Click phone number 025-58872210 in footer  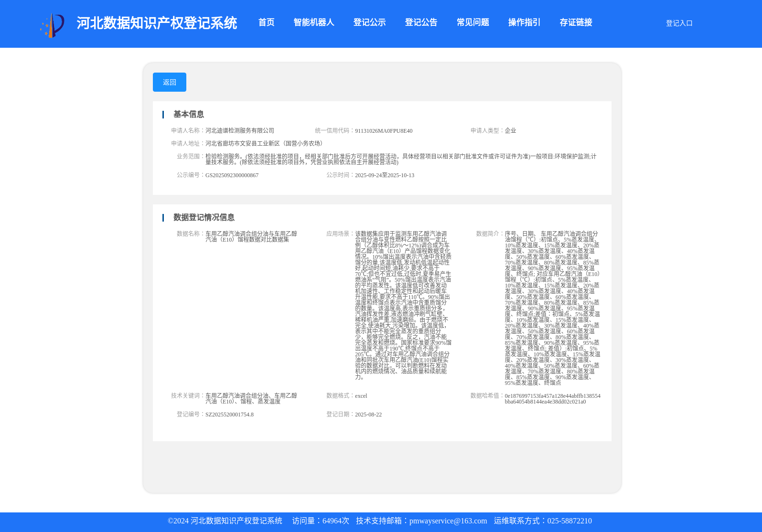[x=569, y=521]
